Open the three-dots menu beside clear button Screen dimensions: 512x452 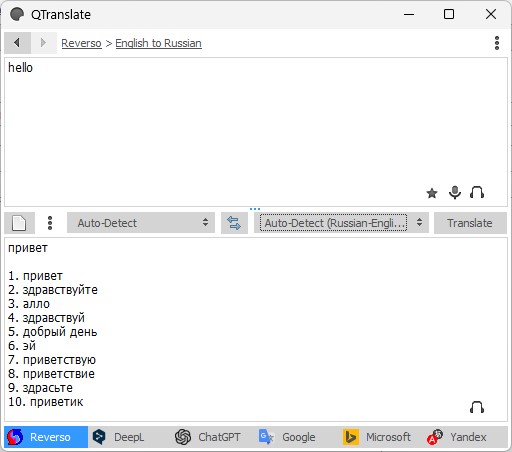tap(50, 223)
